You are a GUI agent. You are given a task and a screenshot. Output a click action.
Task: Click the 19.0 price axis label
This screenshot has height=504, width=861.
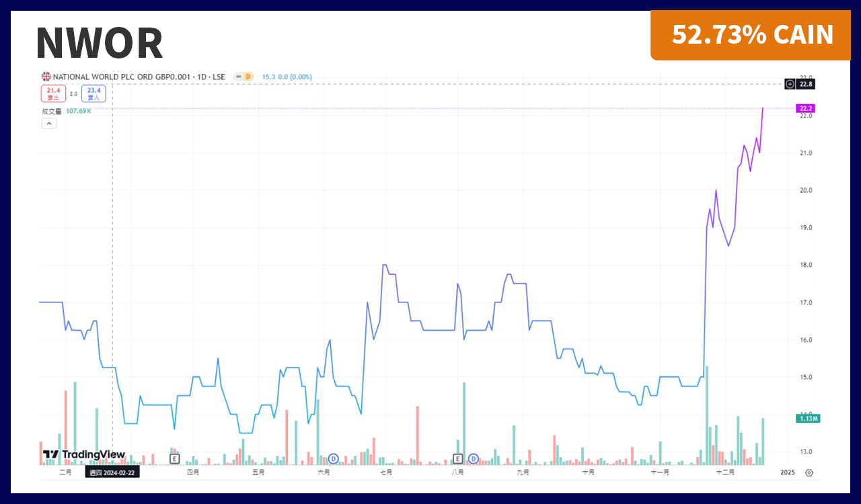click(x=805, y=228)
